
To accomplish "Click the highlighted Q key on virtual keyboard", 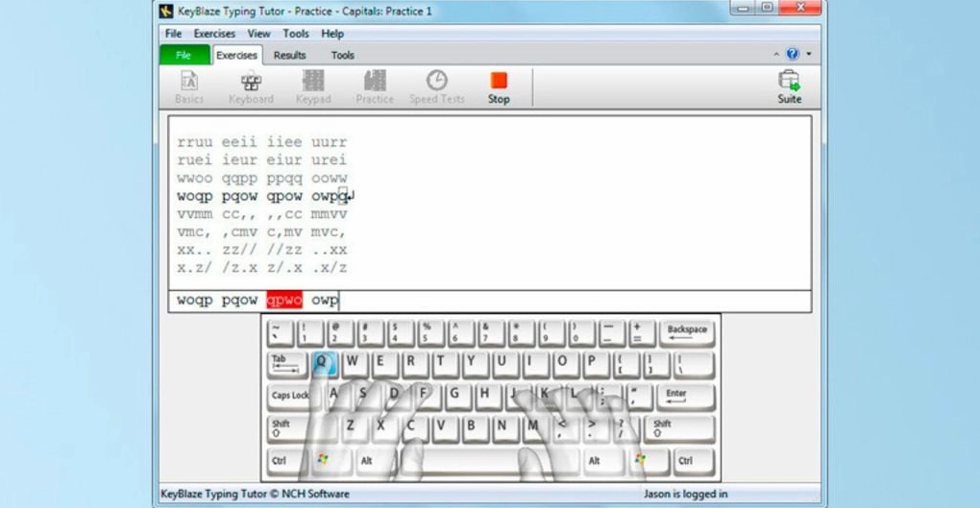I will pyautogui.click(x=323, y=364).
